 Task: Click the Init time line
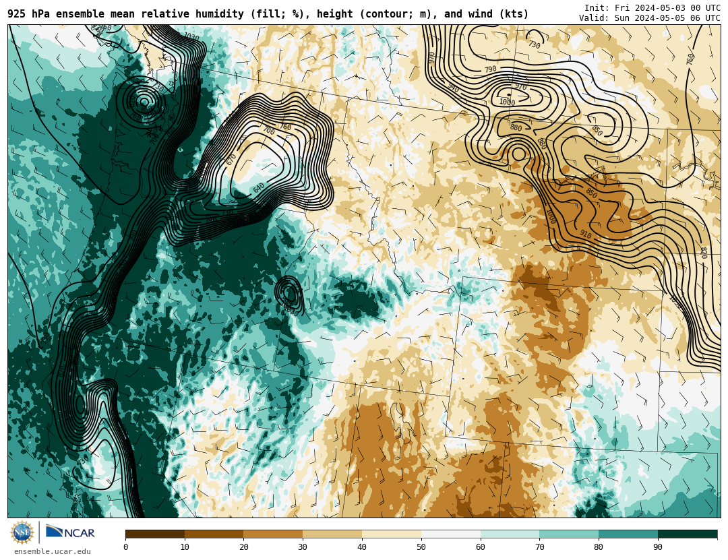point(653,8)
